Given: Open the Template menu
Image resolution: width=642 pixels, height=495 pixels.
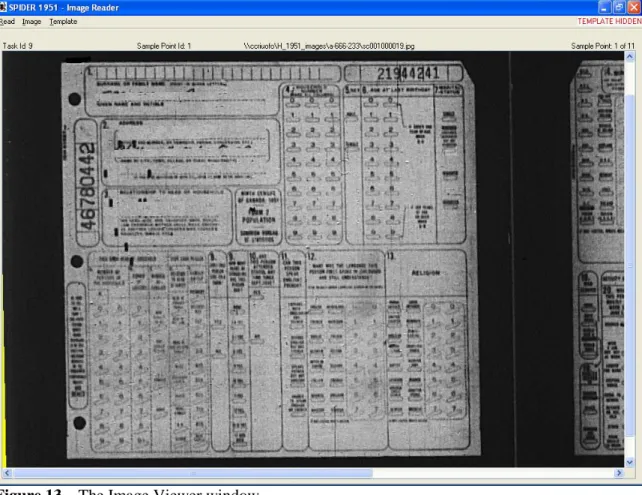Looking at the screenshot, I should point(63,22).
